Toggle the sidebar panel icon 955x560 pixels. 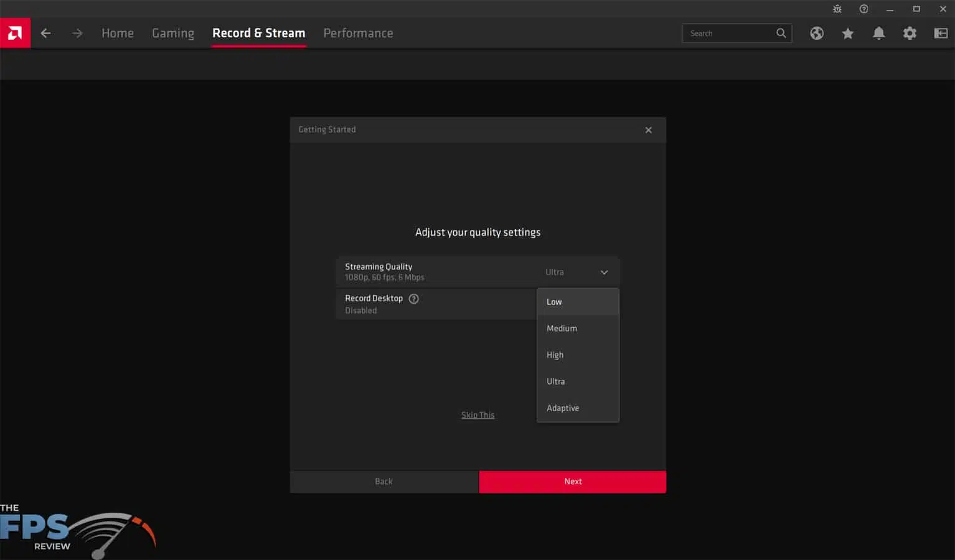coord(941,34)
